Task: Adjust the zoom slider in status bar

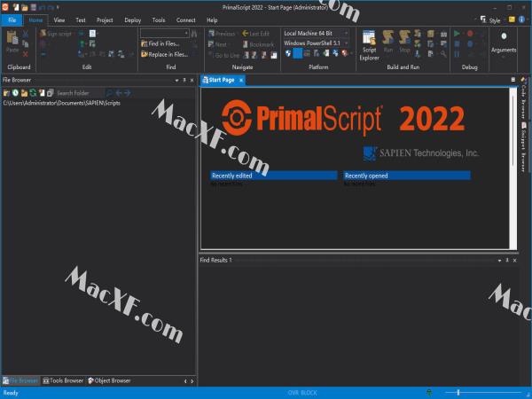Action: pos(458,393)
